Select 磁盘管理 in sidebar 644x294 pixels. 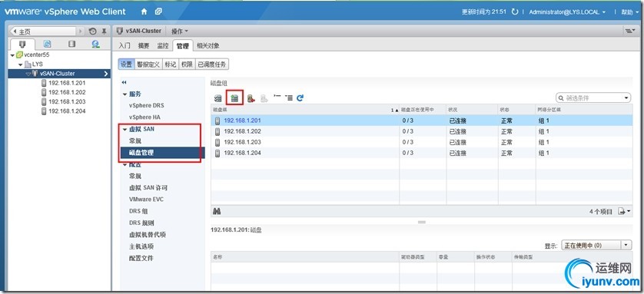pyautogui.click(x=163, y=153)
